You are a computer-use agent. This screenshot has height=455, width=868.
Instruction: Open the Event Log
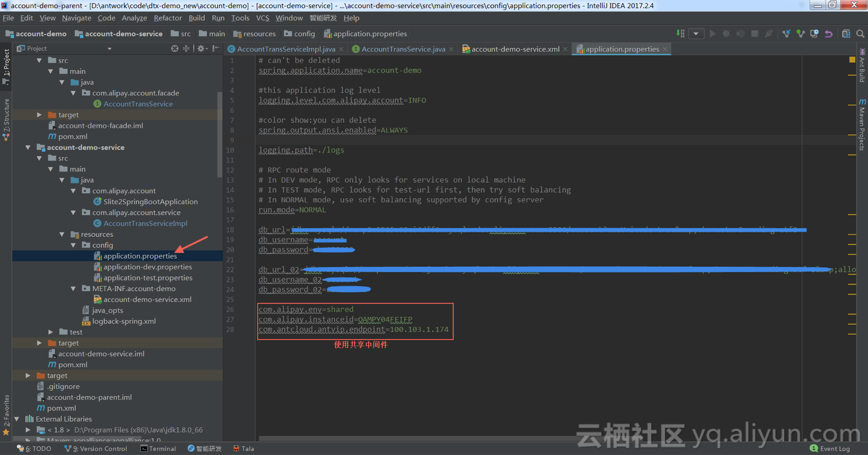click(830, 448)
